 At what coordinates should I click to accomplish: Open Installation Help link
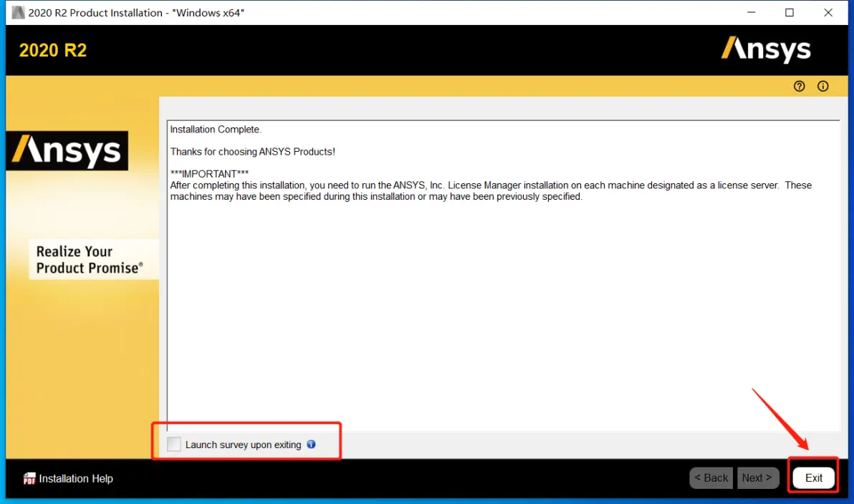pos(76,478)
